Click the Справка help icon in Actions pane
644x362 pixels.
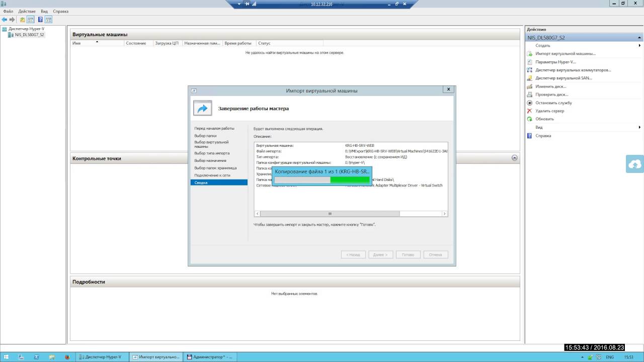click(530, 136)
